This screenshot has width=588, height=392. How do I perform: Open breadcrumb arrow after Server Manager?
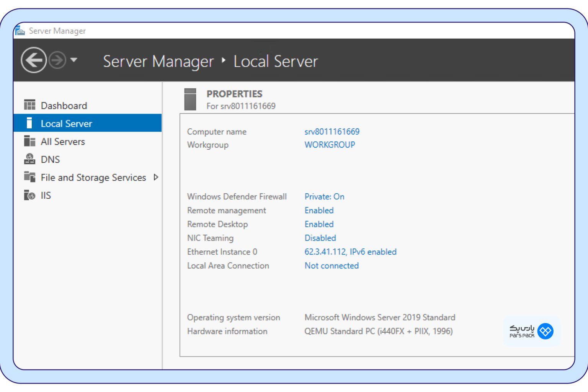tap(223, 60)
